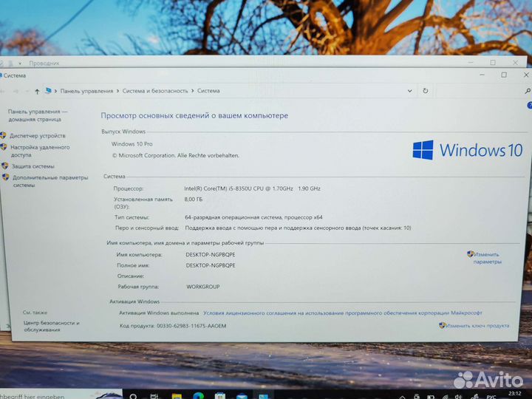Open Microsoft Store from the taskbar
The height and width of the screenshot is (399, 532).
click(220, 396)
